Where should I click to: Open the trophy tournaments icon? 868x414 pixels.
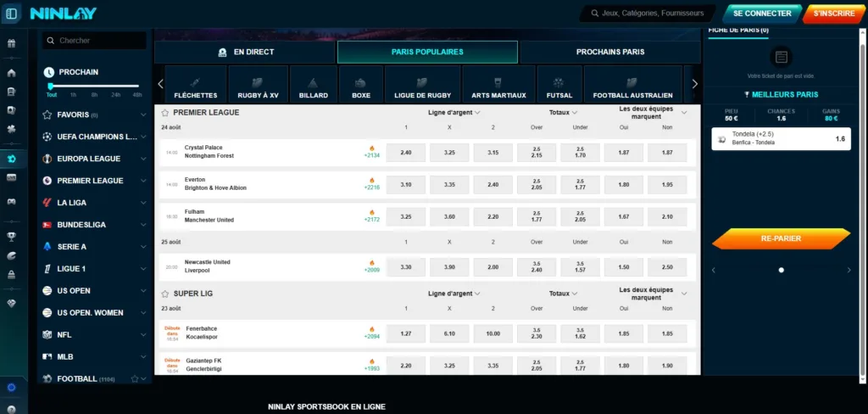click(x=11, y=238)
